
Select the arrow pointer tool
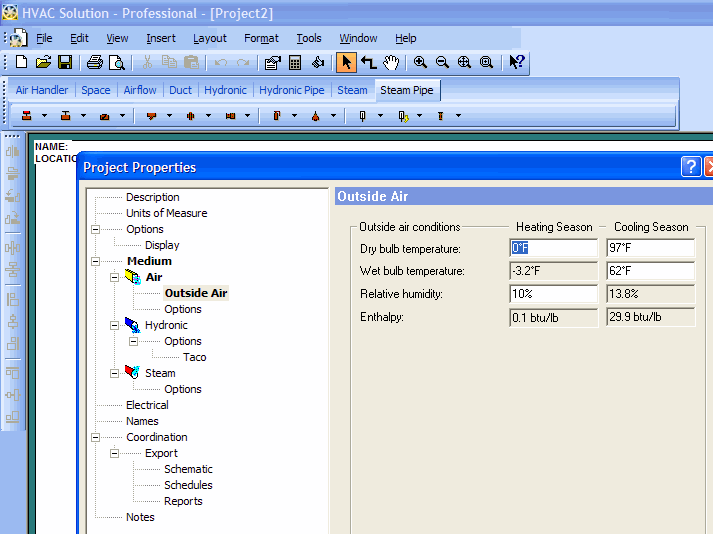[x=346, y=62]
